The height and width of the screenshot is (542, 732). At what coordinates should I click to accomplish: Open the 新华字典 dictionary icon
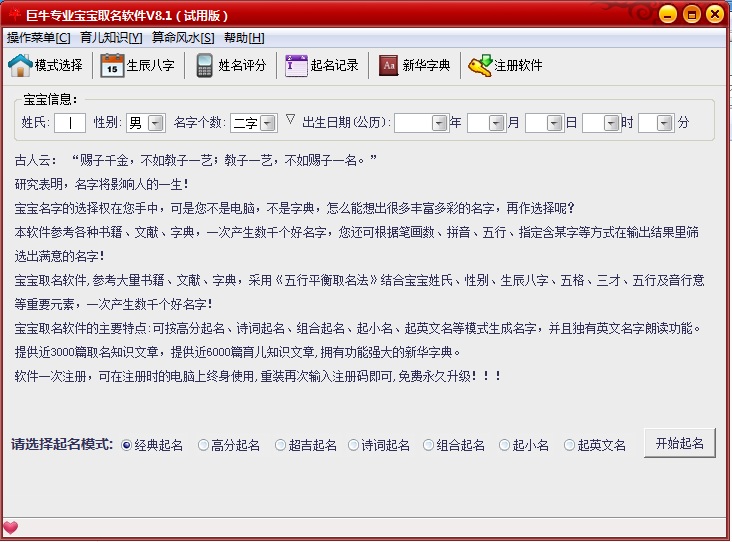coord(389,66)
